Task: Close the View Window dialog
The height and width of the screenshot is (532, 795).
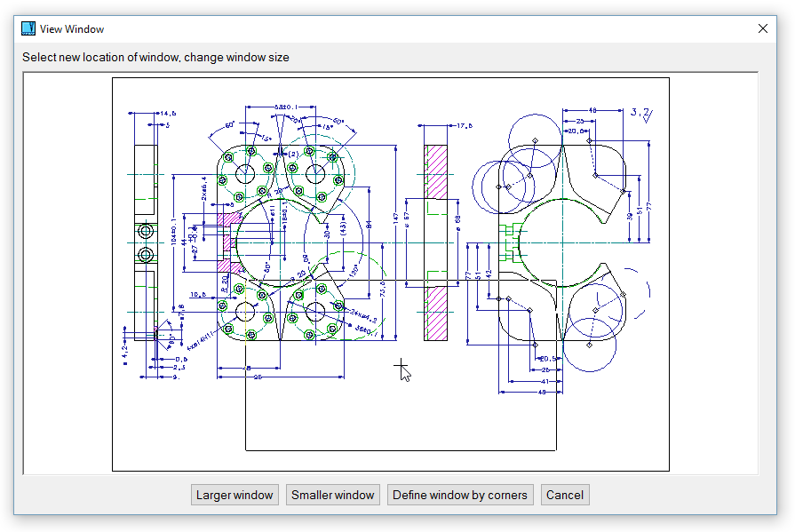Action: (x=762, y=28)
